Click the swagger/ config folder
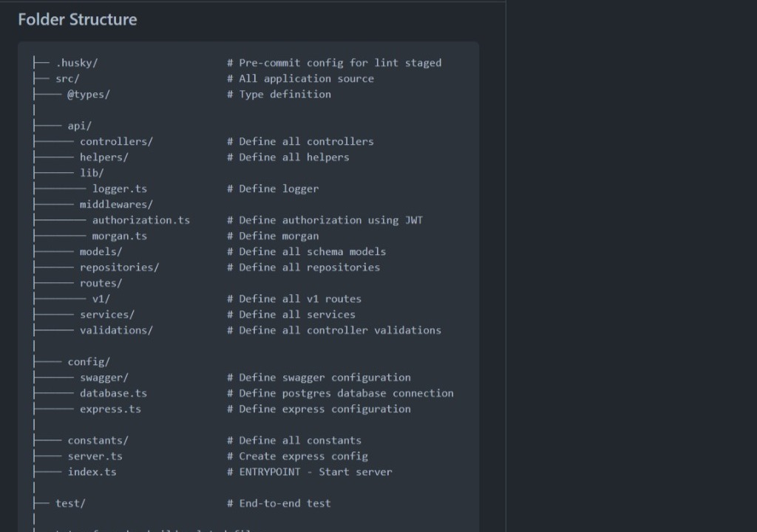 pyautogui.click(x=104, y=378)
